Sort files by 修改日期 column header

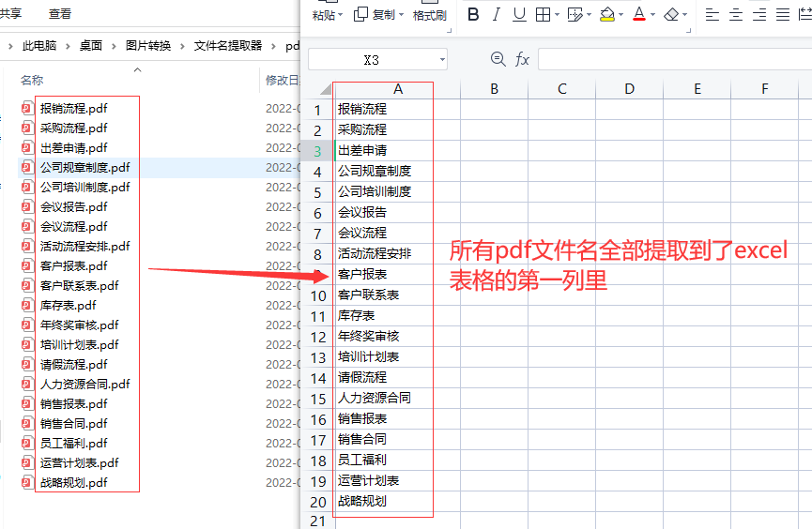click(x=283, y=81)
